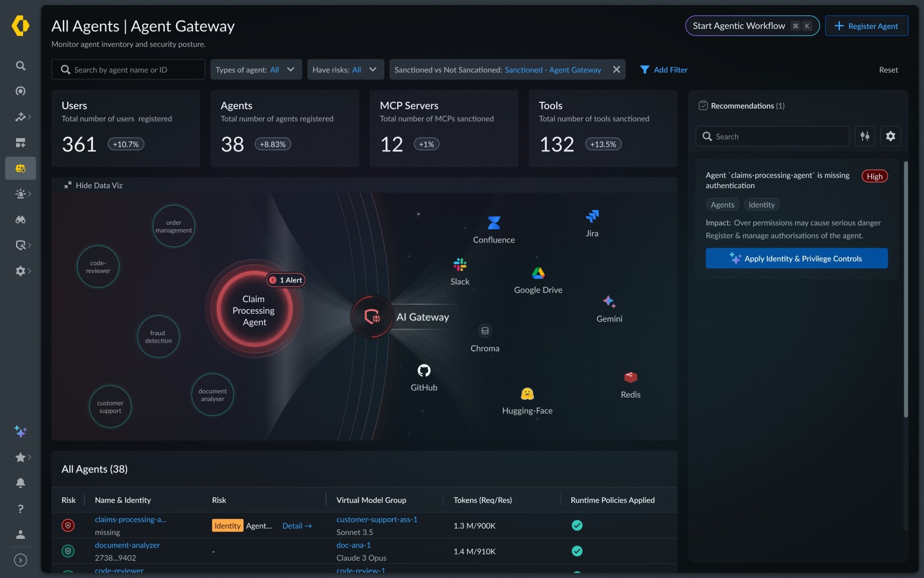Open Detail link for claims-processing agent
This screenshot has width=924, height=578.
click(297, 526)
